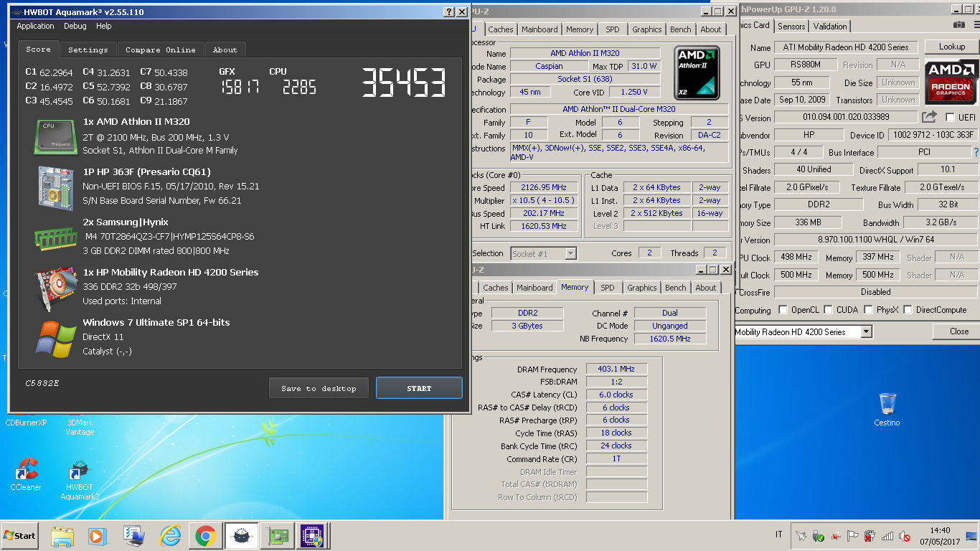Image resolution: width=980 pixels, height=551 pixels.
Task: Open Internet Explorer from the taskbar
Action: coord(170,536)
